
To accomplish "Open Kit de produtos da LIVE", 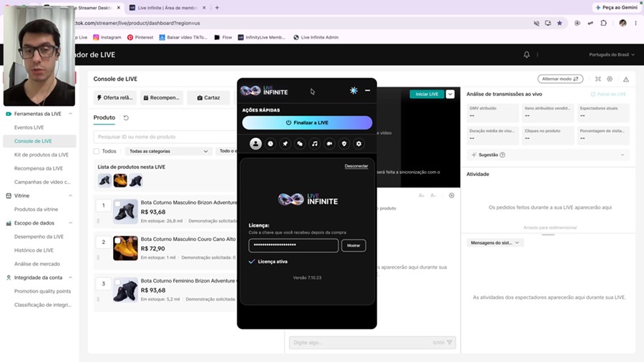I will pos(41,155).
